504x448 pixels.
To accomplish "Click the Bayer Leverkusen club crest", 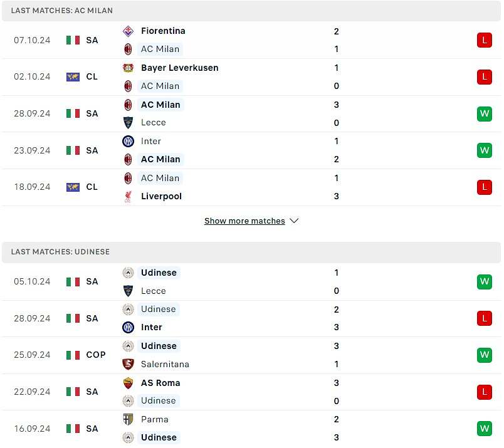I will 128,68.
